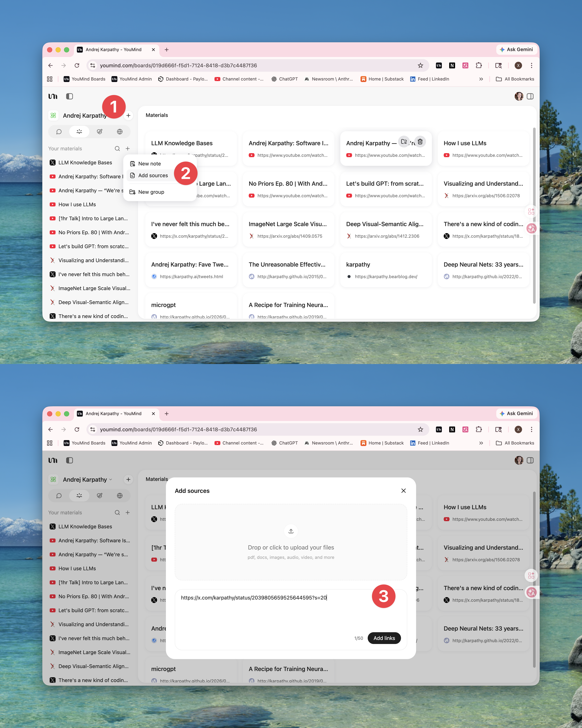
Task: Select New note from popup menu
Action: [x=149, y=164]
